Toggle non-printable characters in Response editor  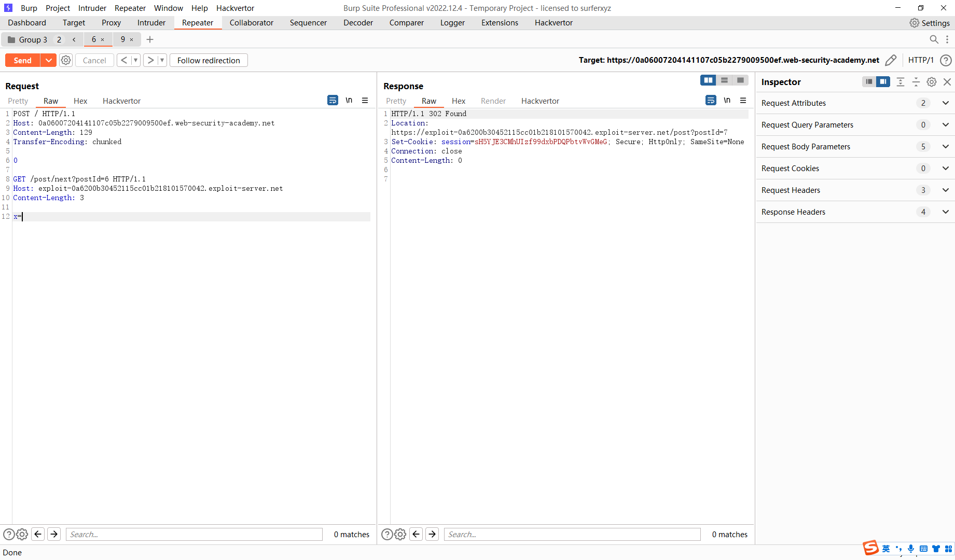tap(727, 101)
